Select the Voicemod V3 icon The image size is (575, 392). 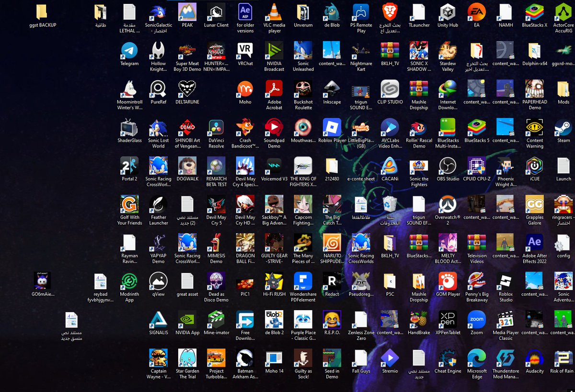(274, 166)
